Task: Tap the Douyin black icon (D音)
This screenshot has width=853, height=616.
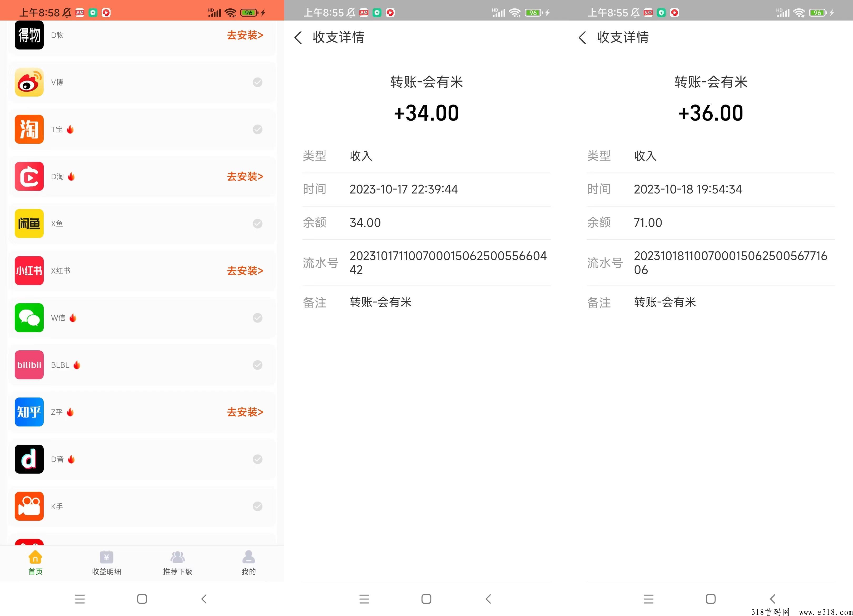Action: 29,459
